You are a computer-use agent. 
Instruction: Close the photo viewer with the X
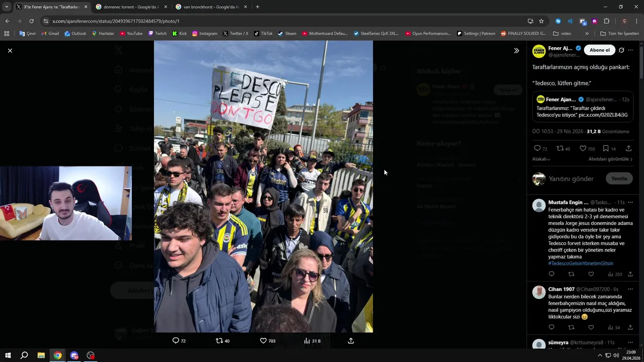(10, 50)
